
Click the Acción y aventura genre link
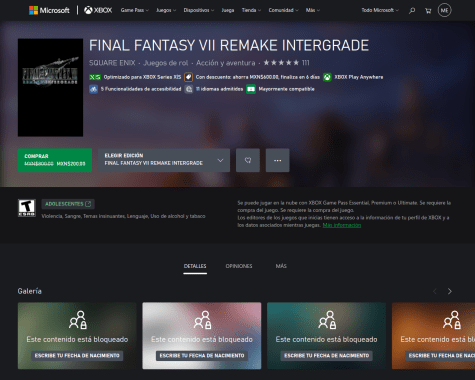225,63
